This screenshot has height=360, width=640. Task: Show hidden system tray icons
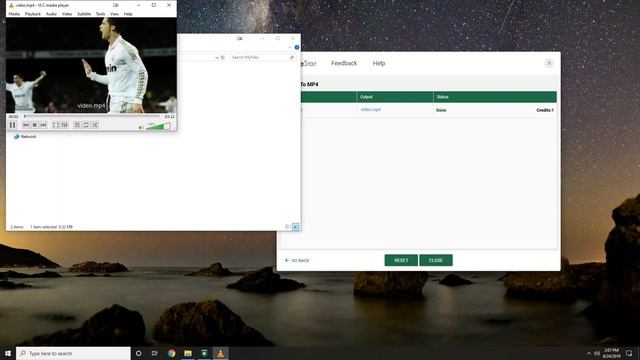tap(589, 353)
